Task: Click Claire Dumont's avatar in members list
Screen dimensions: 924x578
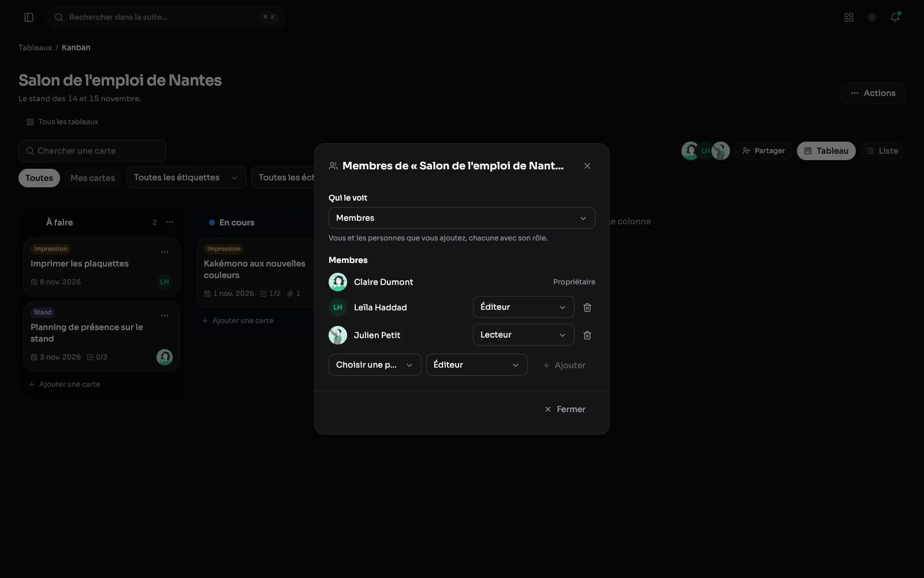Action: coord(338,282)
